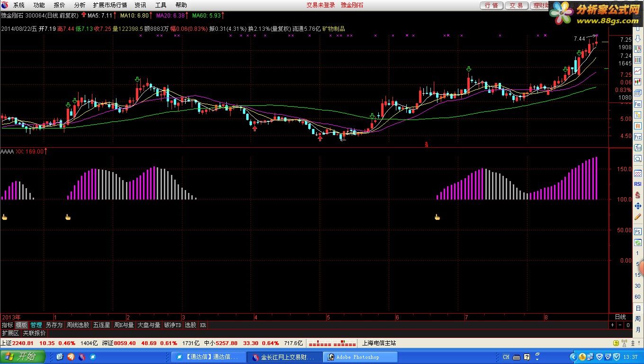Select the 管理 tab
Image resolution: width=644 pixels, height=364 pixels.
click(36, 325)
